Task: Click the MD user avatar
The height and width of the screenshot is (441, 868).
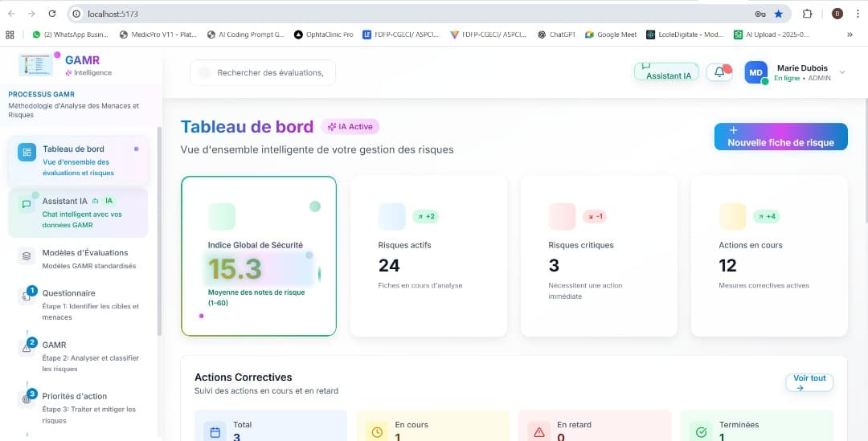Action: coord(755,72)
